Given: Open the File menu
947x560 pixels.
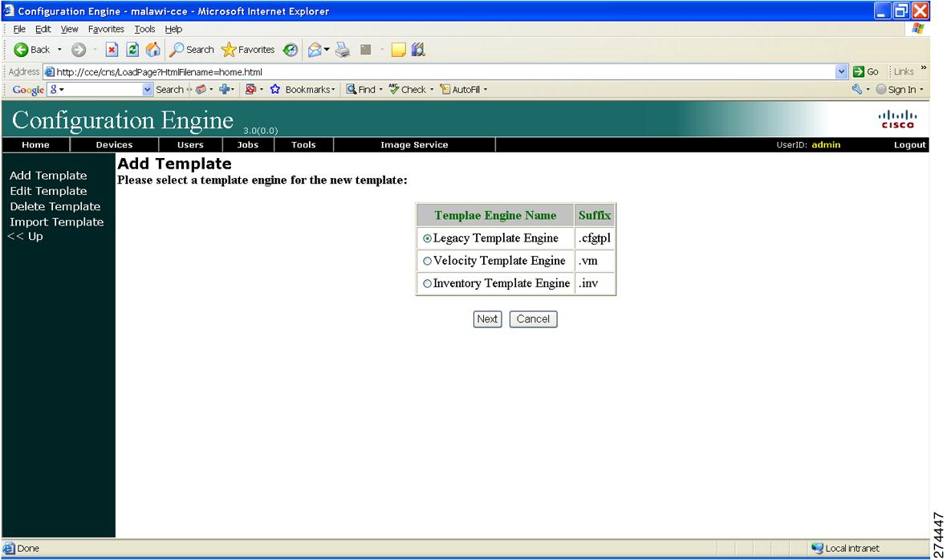Looking at the screenshot, I should (19, 29).
